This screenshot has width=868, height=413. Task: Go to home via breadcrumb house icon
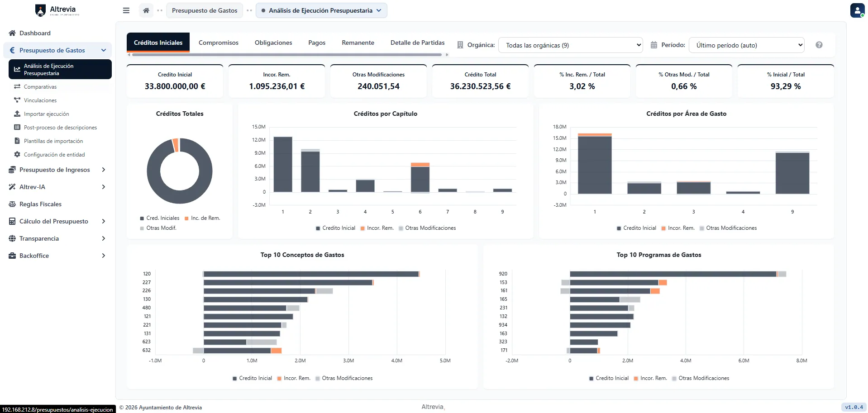pos(146,10)
